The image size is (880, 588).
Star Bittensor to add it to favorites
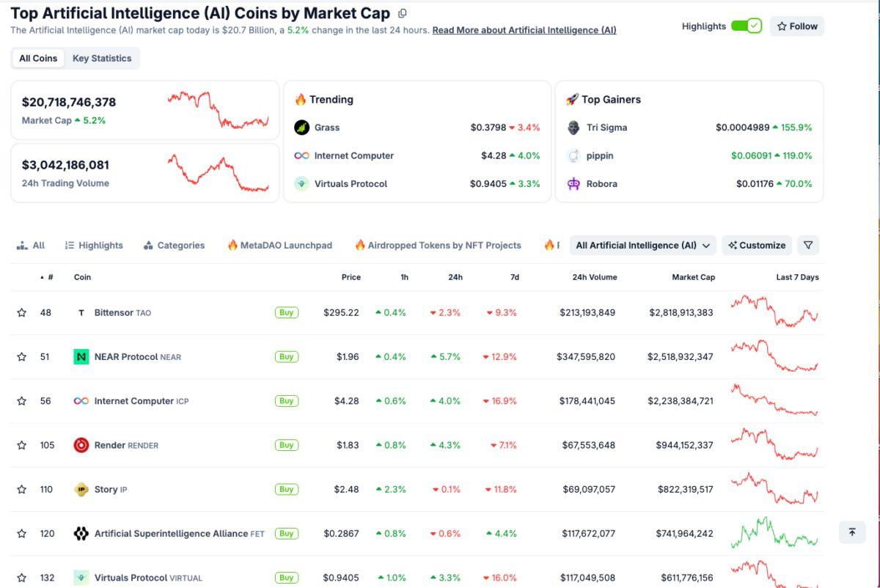coord(21,312)
